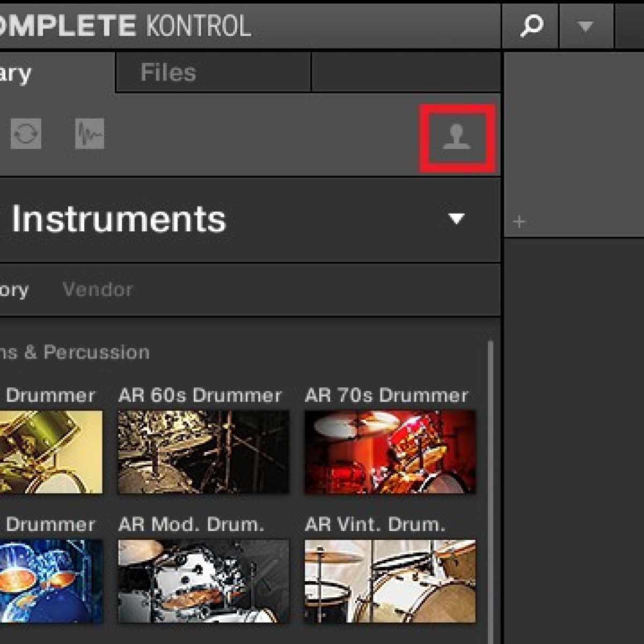644x644 pixels.
Task: Click the plus icon to add plug-in
Action: click(519, 222)
